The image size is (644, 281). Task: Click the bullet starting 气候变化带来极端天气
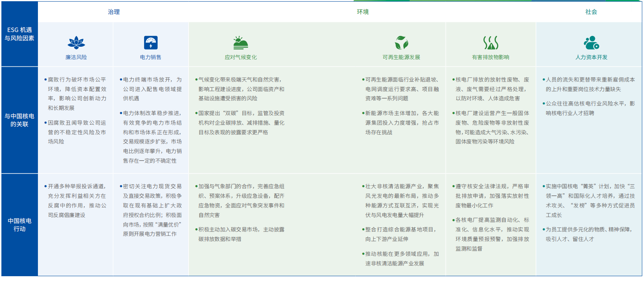(240, 89)
